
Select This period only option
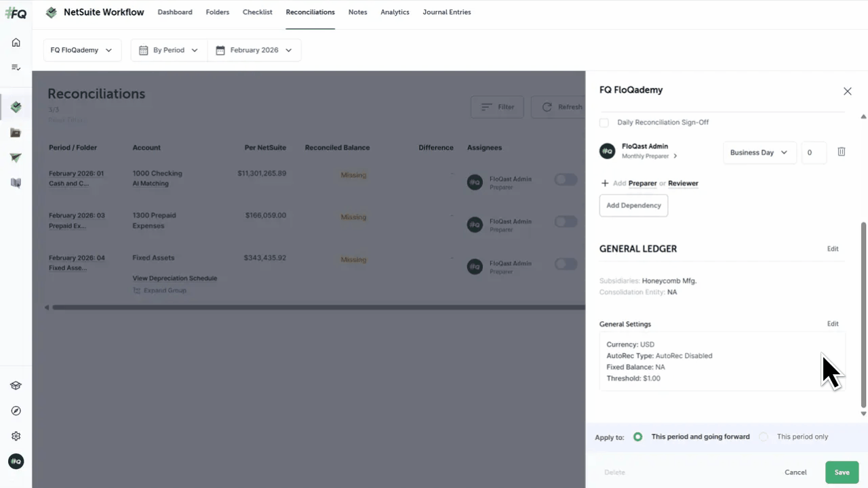pos(764,437)
